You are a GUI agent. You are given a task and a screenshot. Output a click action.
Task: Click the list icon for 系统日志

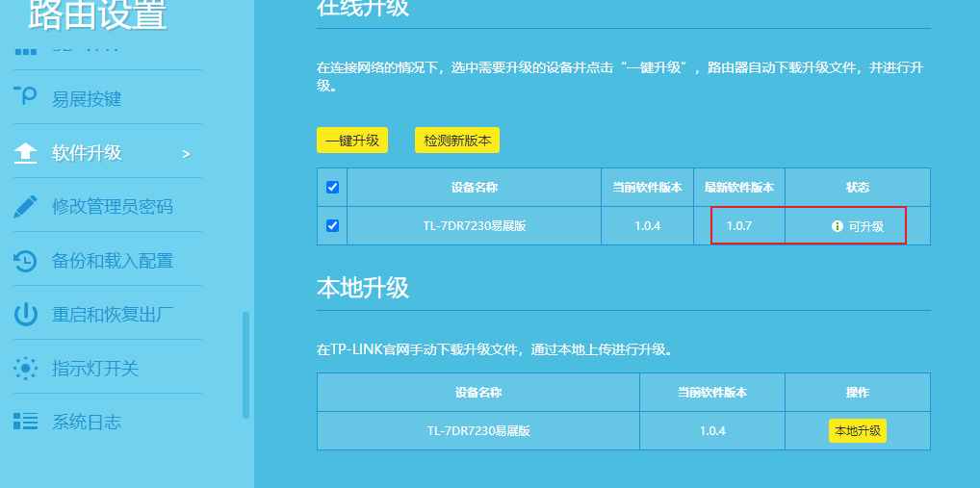pos(25,422)
